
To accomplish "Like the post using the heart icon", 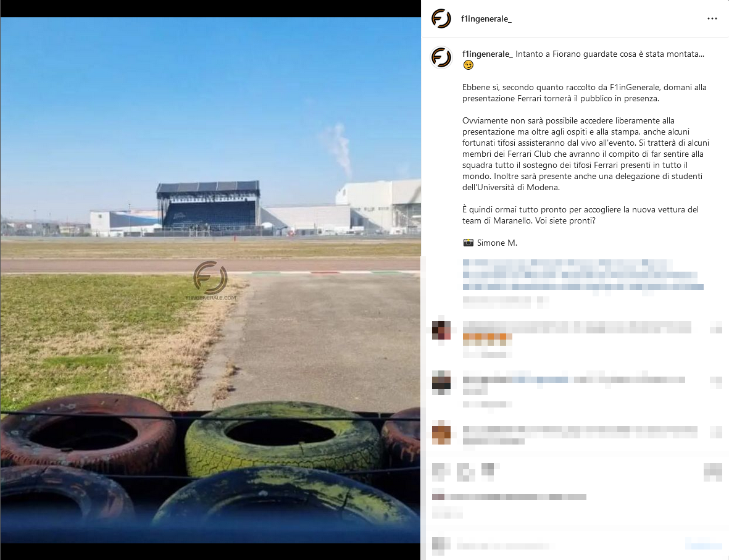I will point(441,472).
